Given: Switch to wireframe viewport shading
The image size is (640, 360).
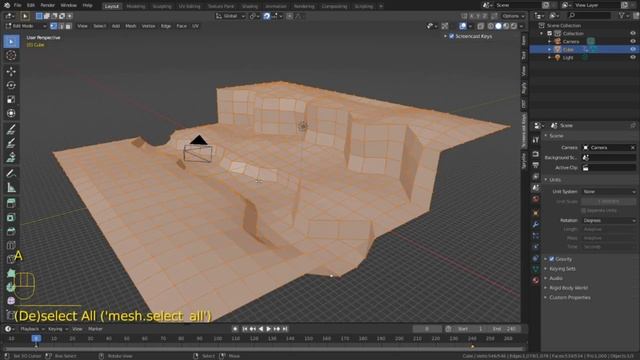Looking at the screenshot, I should pos(491,26).
